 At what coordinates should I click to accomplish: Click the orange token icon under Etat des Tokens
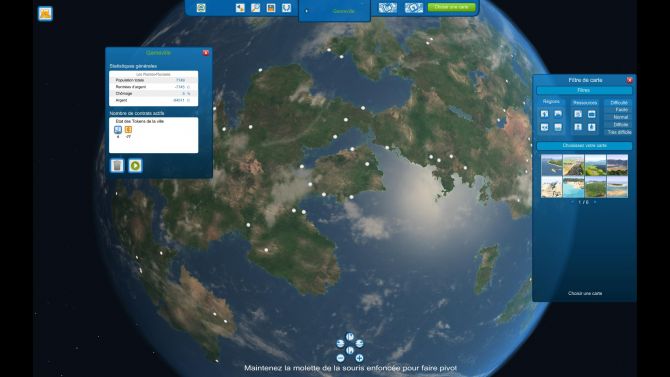coord(128,130)
